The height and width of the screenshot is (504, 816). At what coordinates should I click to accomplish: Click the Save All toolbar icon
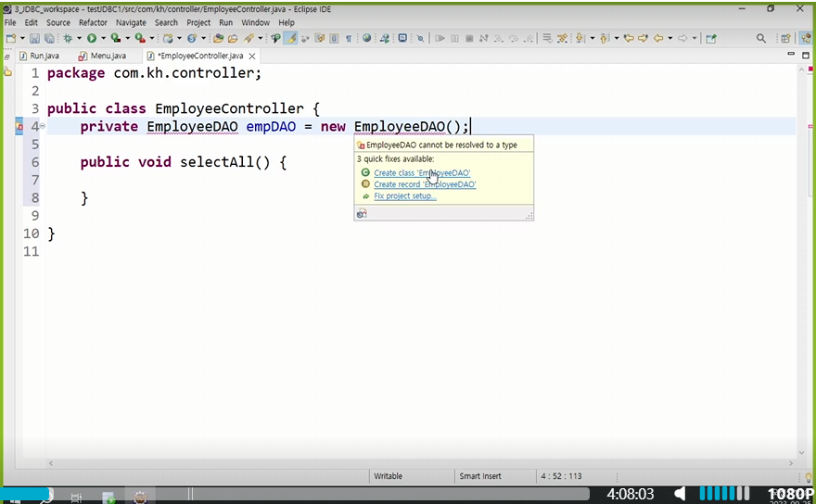click(x=49, y=38)
